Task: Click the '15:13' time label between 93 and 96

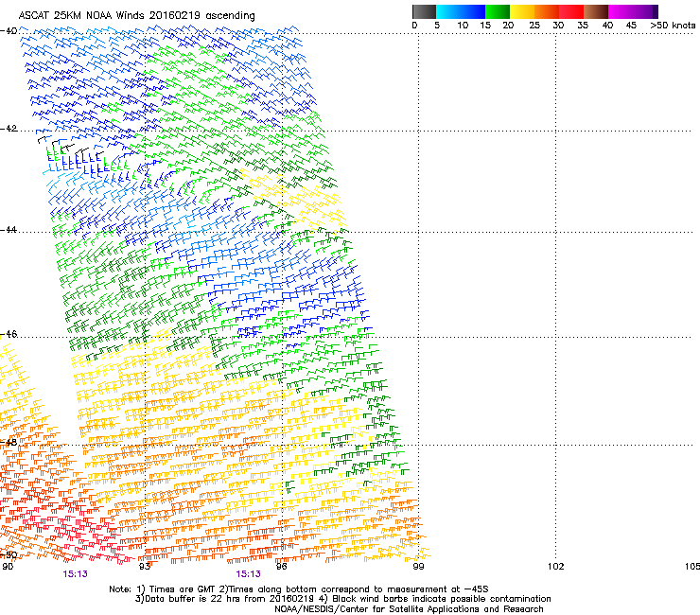Action: [x=248, y=574]
